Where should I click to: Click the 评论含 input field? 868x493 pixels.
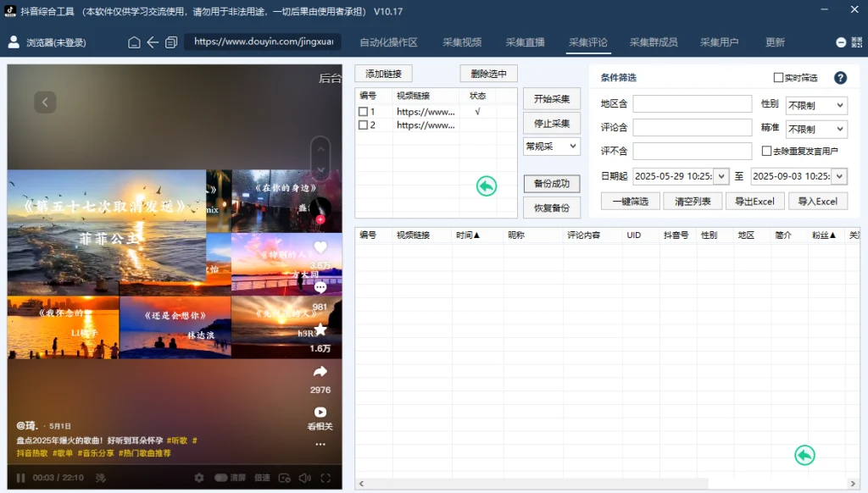[x=693, y=127]
